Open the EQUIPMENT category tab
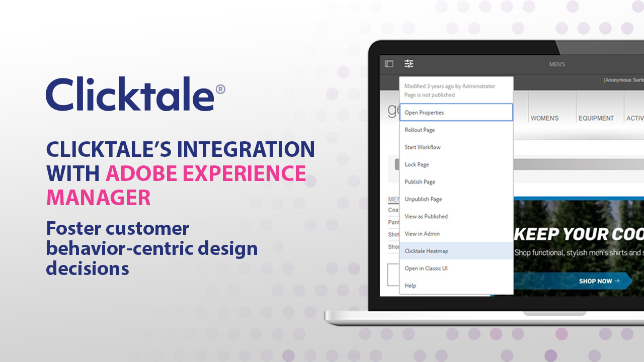Viewport: 644px width, 362px height. click(x=596, y=118)
